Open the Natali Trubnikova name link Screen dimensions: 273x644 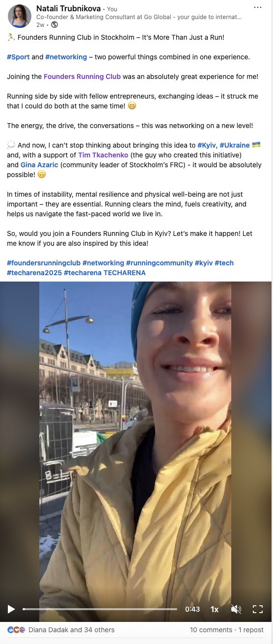click(68, 8)
